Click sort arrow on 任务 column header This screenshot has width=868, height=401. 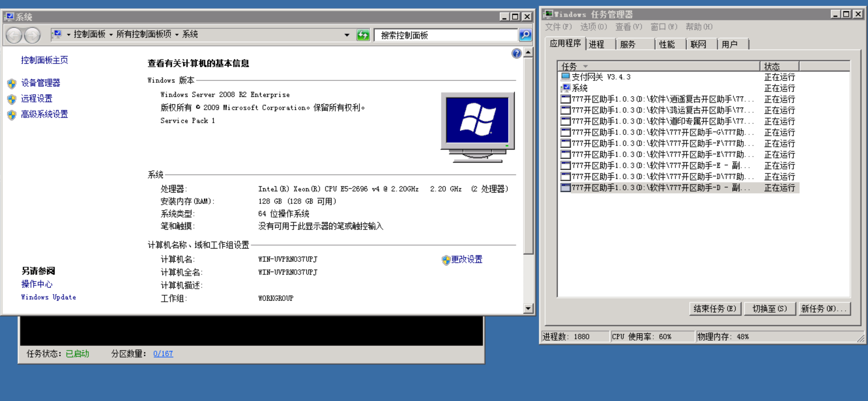tap(585, 66)
